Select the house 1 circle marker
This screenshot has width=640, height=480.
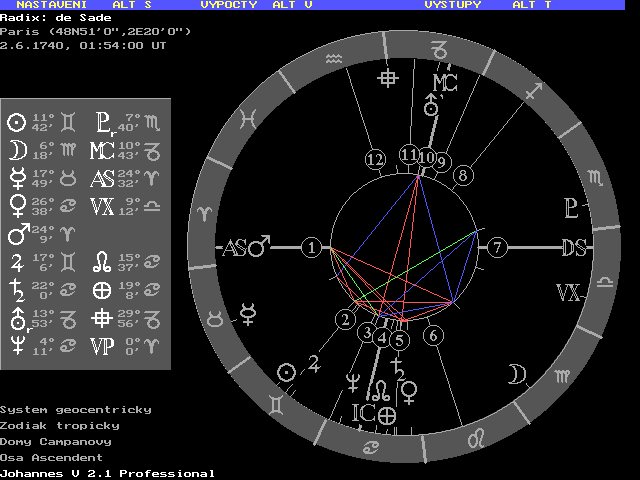313,247
